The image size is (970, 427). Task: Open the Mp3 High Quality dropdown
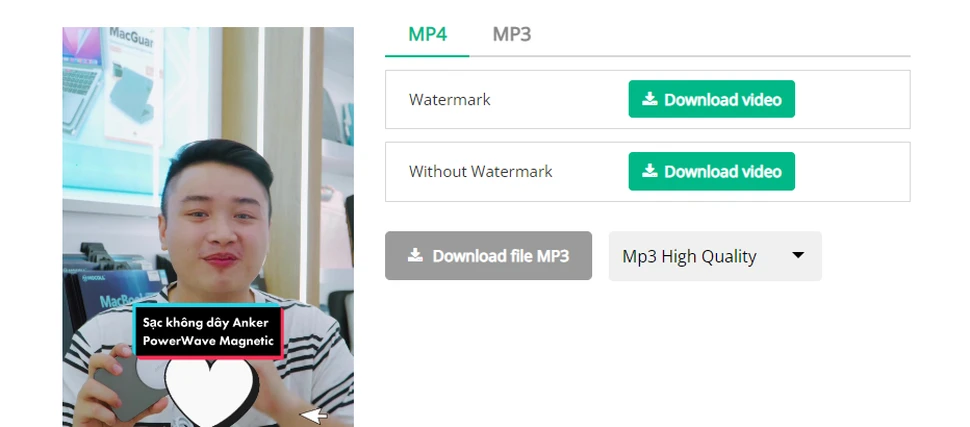715,256
